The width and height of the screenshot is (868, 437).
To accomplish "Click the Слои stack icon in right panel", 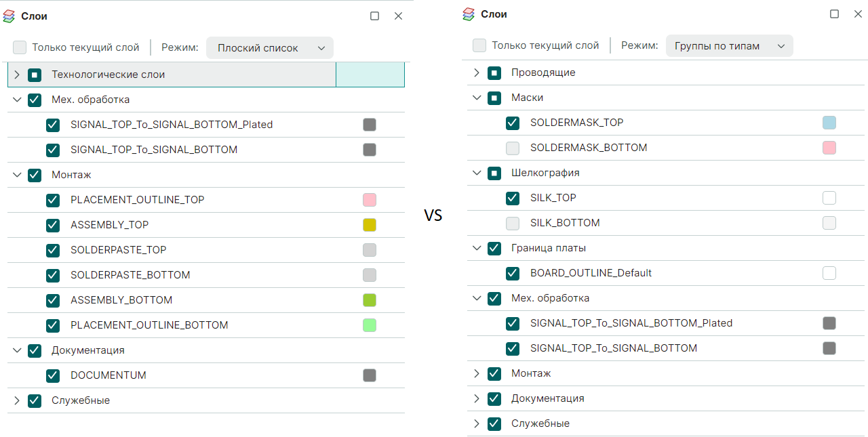I will tap(469, 14).
